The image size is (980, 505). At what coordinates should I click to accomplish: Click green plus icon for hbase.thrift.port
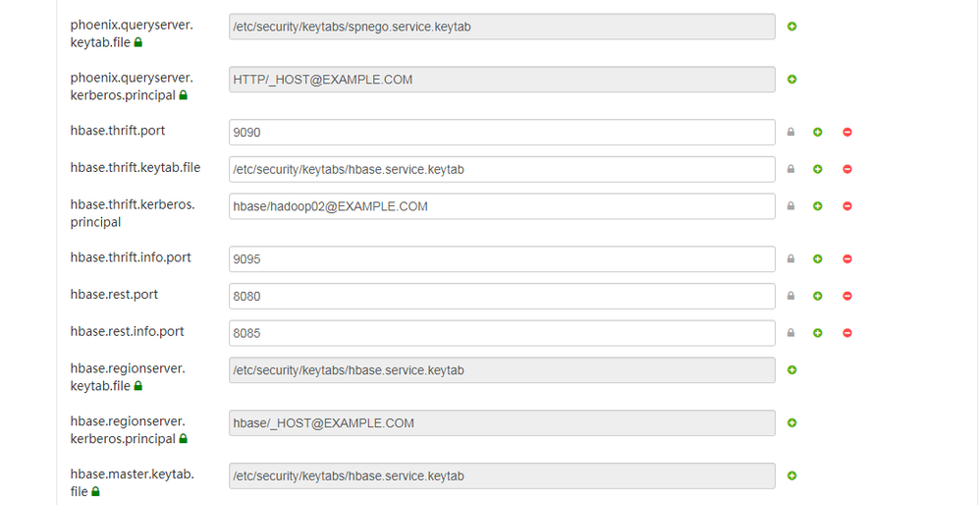tap(817, 132)
